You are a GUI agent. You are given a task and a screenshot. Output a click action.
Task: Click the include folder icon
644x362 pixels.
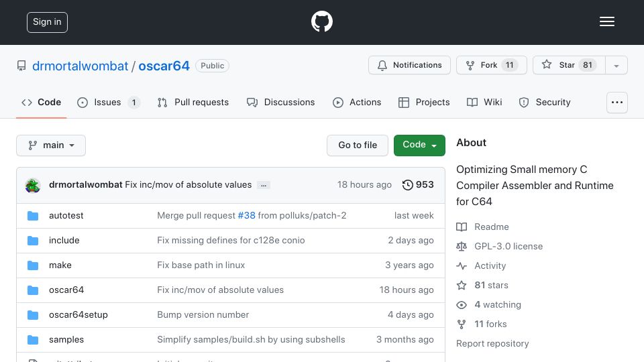pyautogui.click(x=33, y=241)
